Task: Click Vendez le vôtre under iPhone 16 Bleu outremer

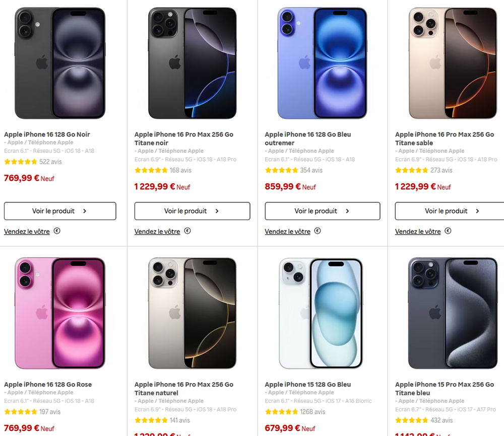Action: point(287,232)
